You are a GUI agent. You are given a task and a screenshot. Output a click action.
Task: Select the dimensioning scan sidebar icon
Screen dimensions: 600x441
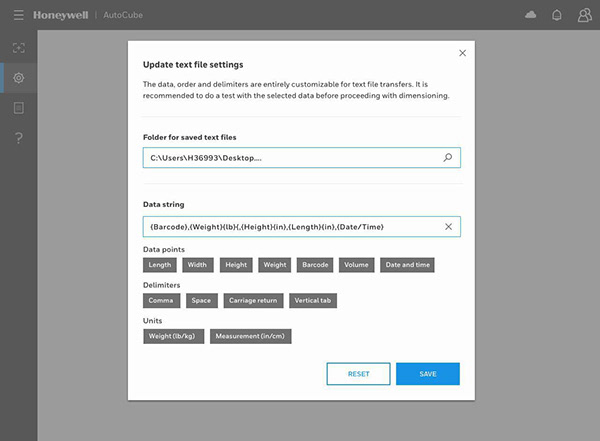click(x=18, y=48)
